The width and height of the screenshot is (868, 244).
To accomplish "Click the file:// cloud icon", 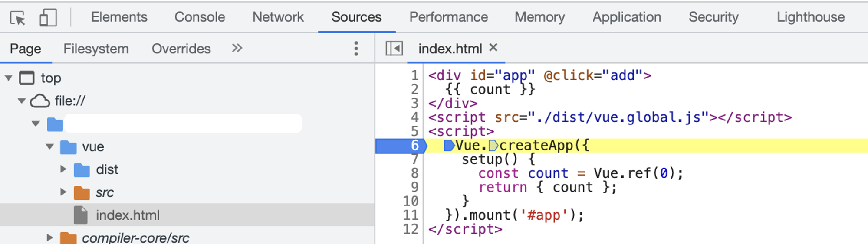I will 40,101.
